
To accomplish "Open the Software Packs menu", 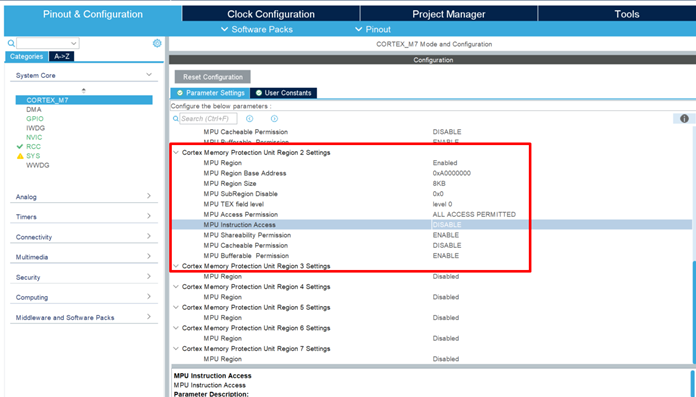I will [x=257, y=29].
